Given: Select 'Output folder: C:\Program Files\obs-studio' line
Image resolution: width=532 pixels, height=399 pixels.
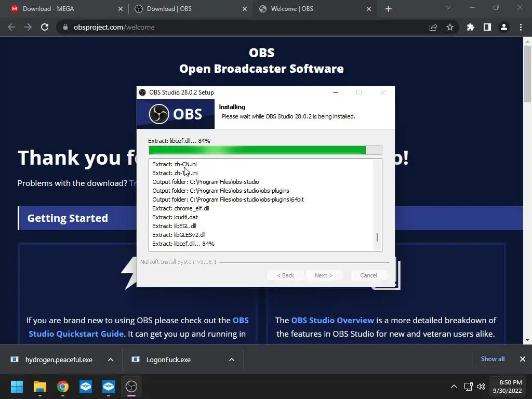Looking at the screenshot, I should (x=206, y=182).
